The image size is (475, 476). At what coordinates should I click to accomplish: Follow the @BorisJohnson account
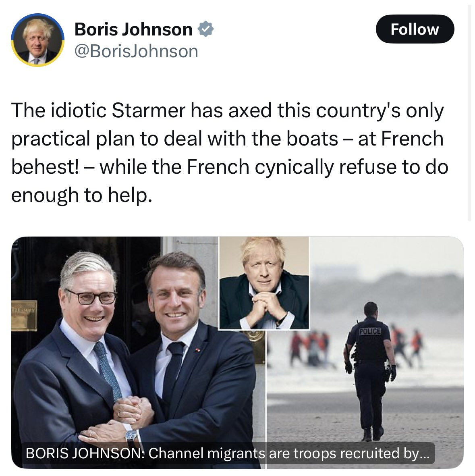point(415,29)
